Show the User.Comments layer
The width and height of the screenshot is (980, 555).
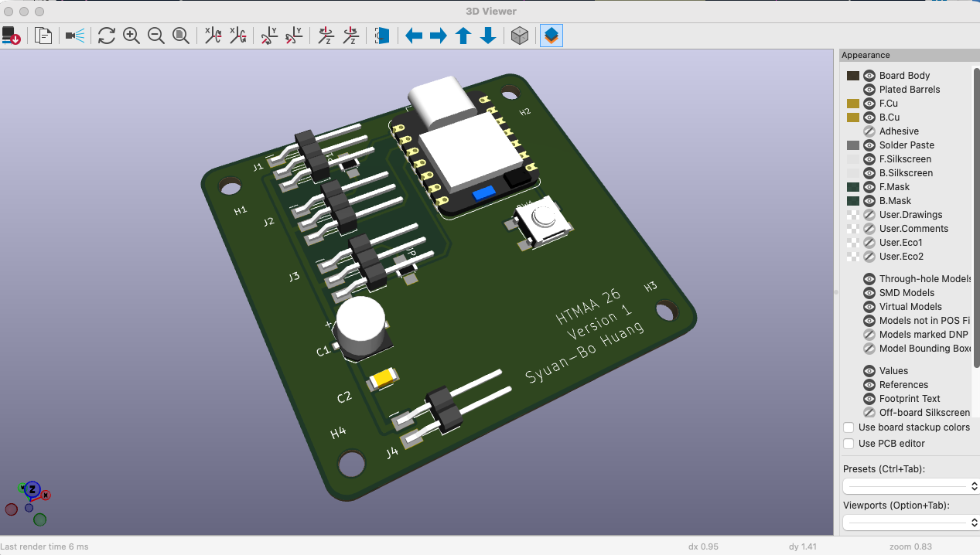869,229
